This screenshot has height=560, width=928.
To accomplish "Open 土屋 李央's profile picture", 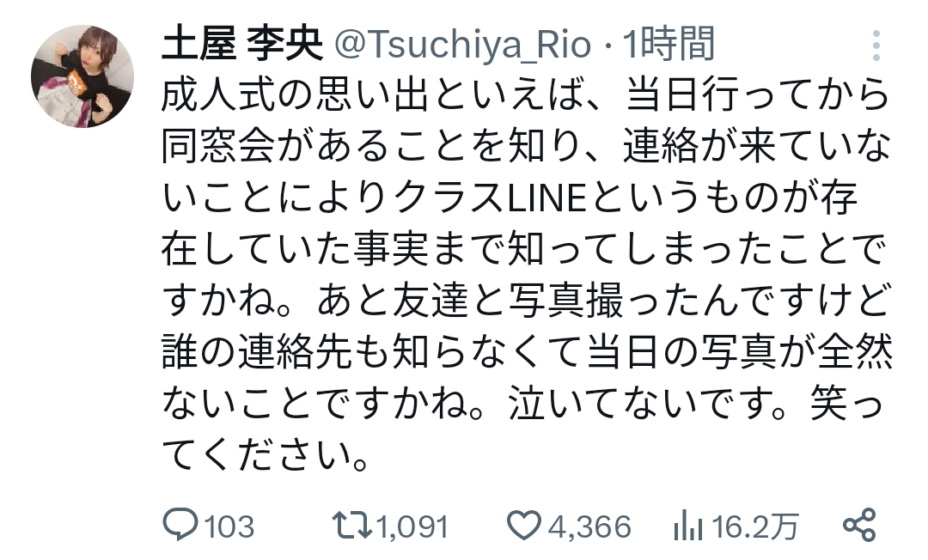I will 82,76.
